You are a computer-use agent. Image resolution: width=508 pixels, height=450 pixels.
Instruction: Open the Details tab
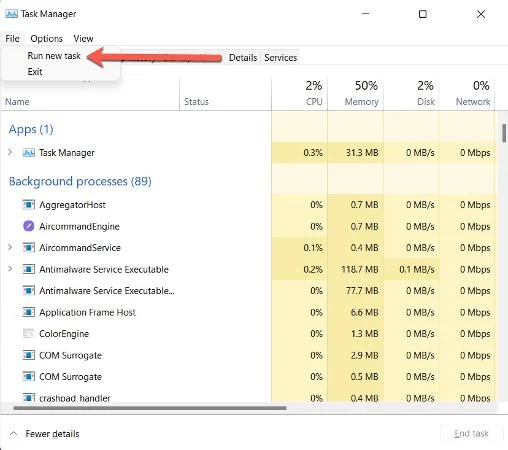(243, 58)
